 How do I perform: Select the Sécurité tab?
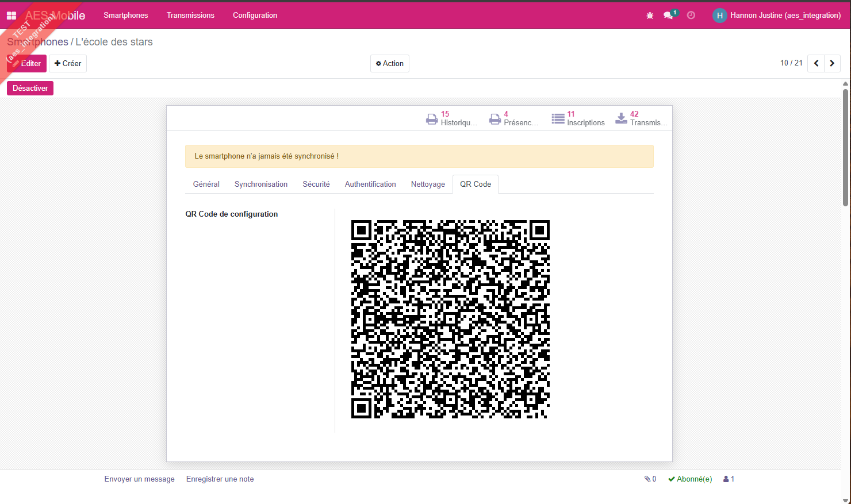coord(316,184)
